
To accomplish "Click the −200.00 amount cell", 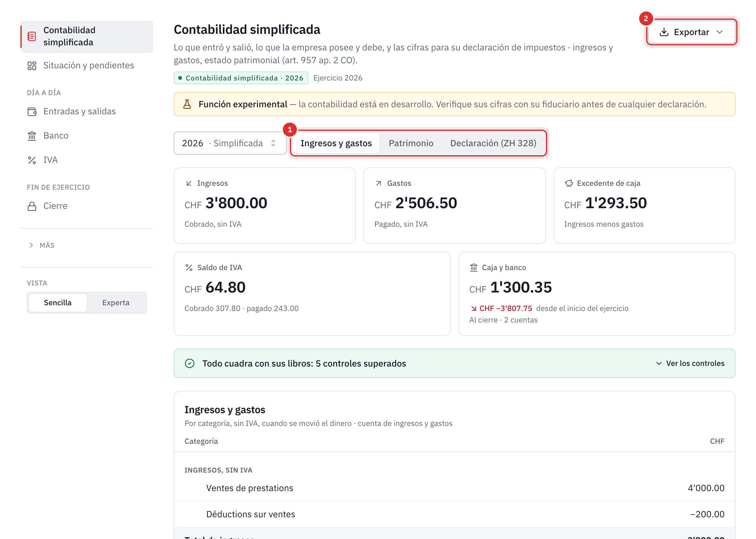I will coord(707,514).
